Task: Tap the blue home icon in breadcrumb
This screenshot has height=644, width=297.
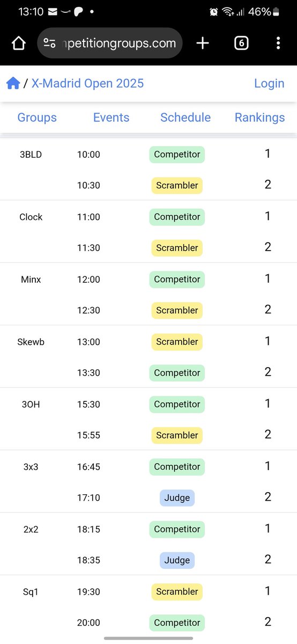Action: [x=13, y=83]
